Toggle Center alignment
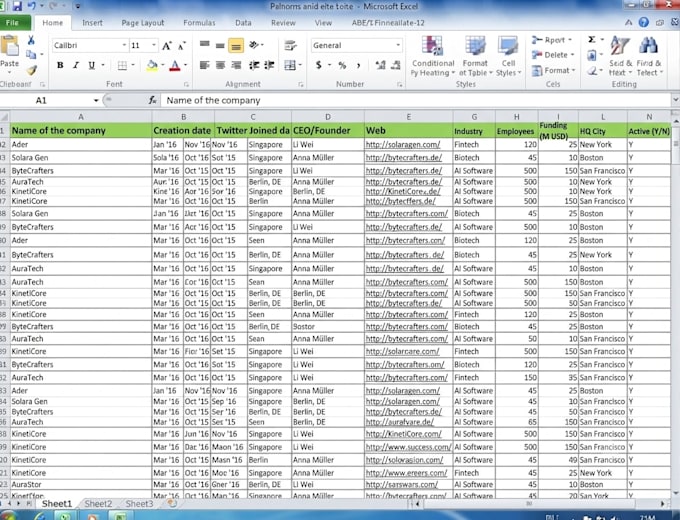 point(220,65)
